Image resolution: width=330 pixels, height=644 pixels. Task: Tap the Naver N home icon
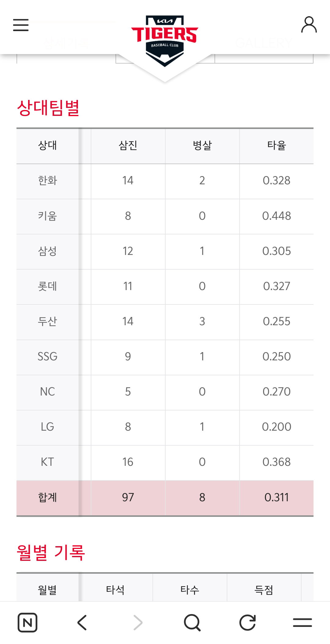point(28,622)
